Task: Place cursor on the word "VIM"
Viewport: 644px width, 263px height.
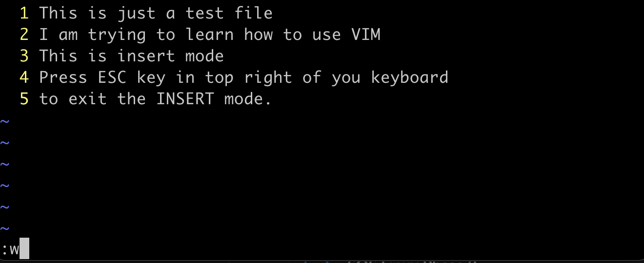Action: point(365,35)
